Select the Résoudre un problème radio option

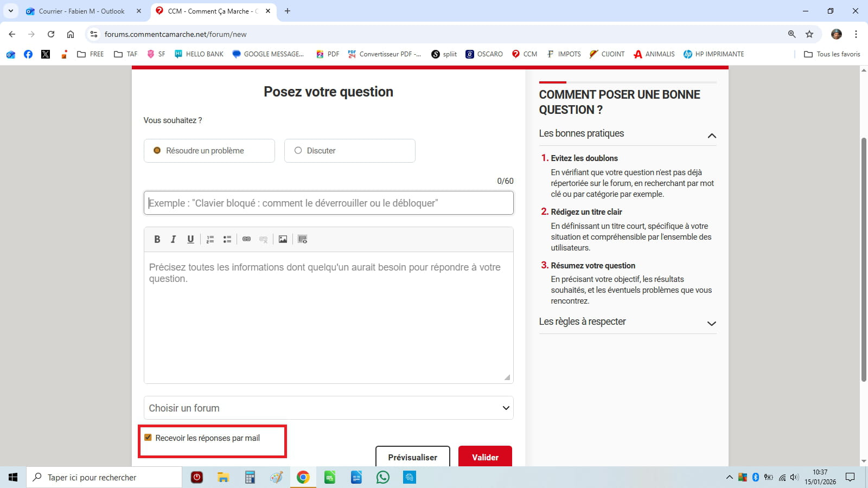[x=157, y=151]
